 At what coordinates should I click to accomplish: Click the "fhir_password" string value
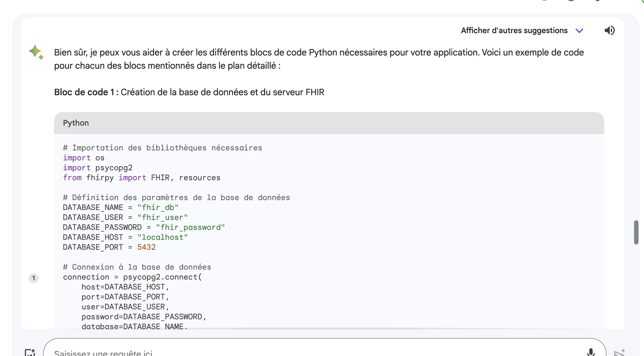coord(190,227)
